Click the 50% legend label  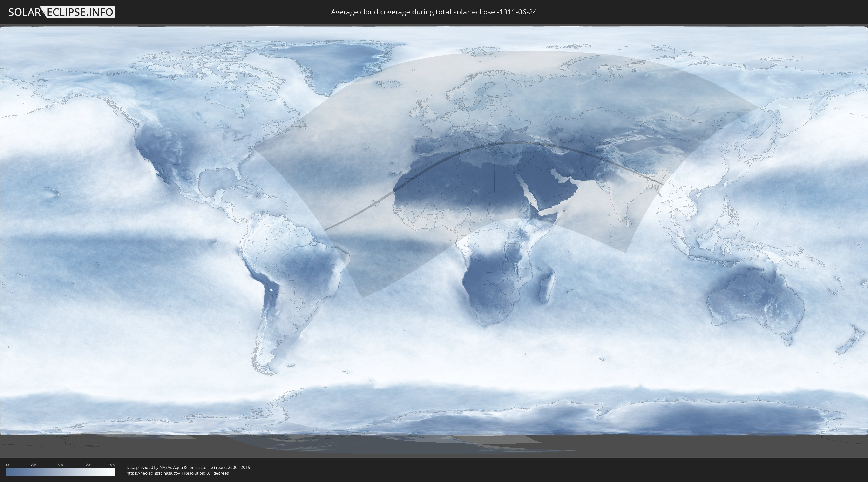tap(61, 465)
